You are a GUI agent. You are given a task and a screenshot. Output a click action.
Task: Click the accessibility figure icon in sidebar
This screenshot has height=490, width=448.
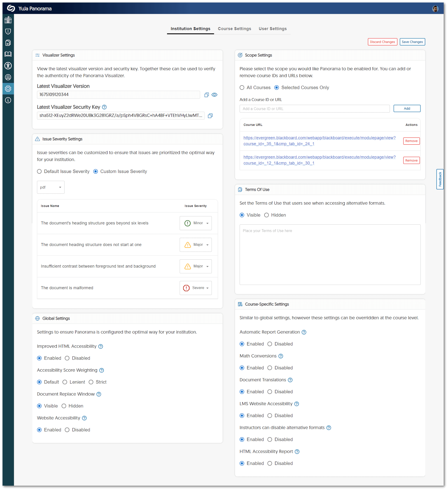[8, 66]
